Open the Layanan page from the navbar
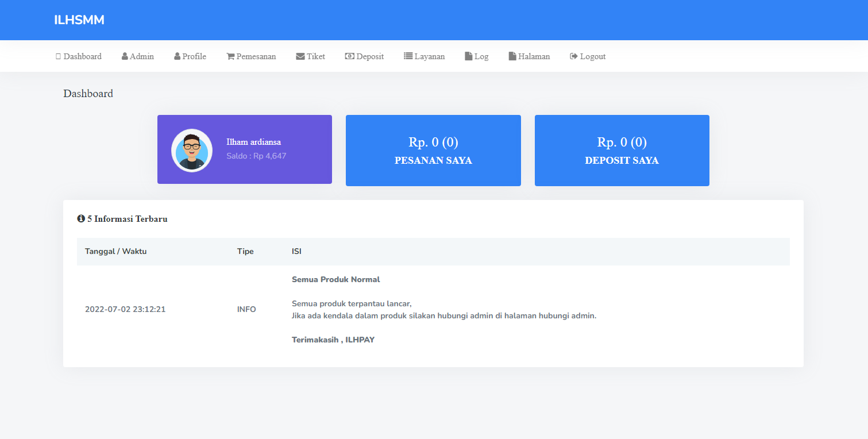The height and width of the screenshot is (439, 868). point(424,56)
